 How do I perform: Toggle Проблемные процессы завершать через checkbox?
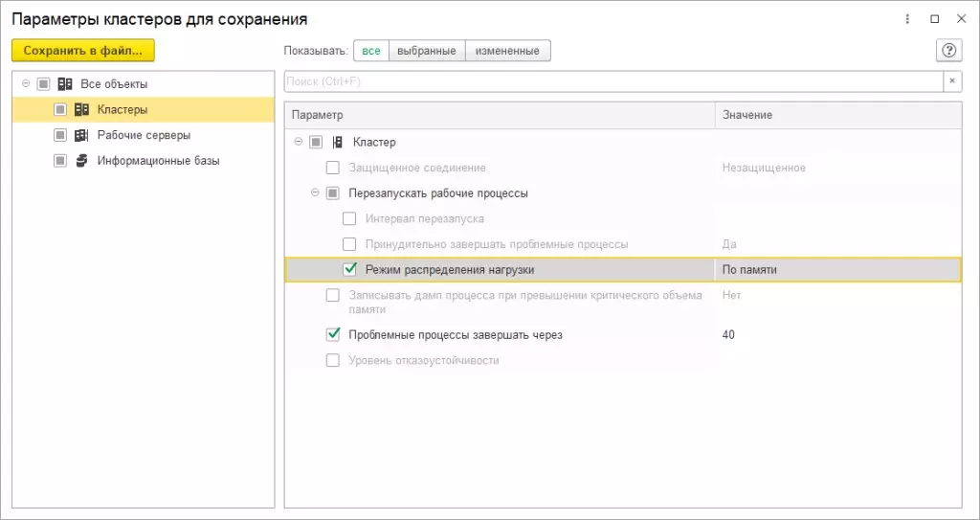(x=333, y=335)
